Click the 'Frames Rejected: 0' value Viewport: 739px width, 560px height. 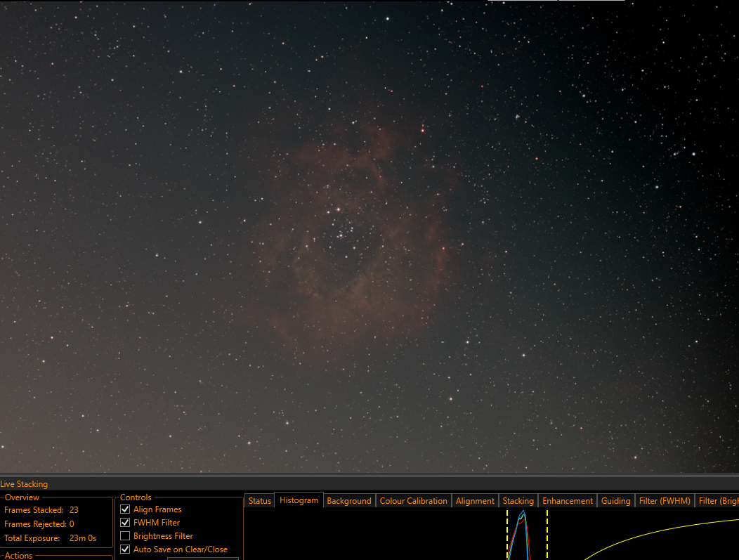pos(72,524)
